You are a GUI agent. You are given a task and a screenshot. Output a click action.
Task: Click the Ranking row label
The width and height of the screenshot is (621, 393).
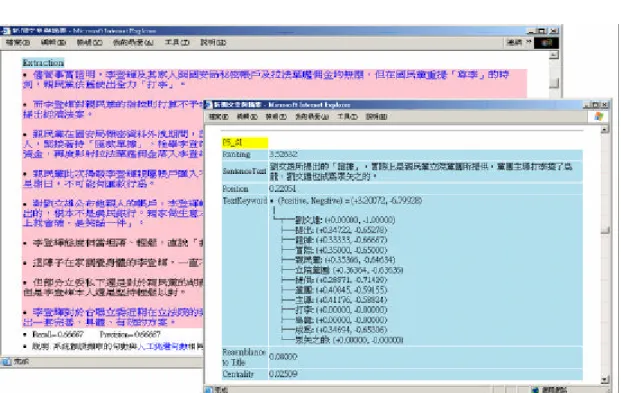coord(236,154)
